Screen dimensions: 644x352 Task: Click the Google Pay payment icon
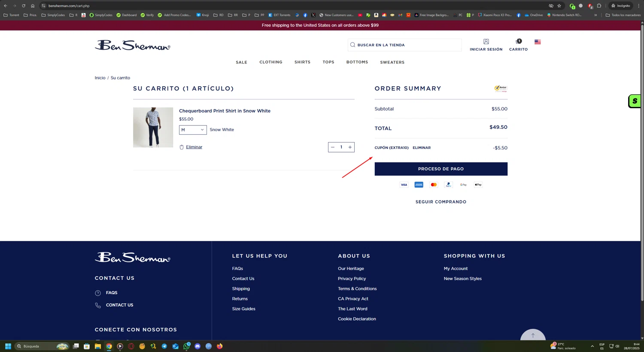pos(463,185)
